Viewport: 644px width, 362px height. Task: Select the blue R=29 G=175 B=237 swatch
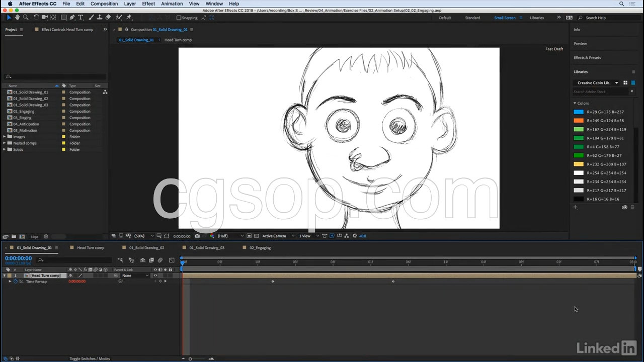click(x=578, y=112)
